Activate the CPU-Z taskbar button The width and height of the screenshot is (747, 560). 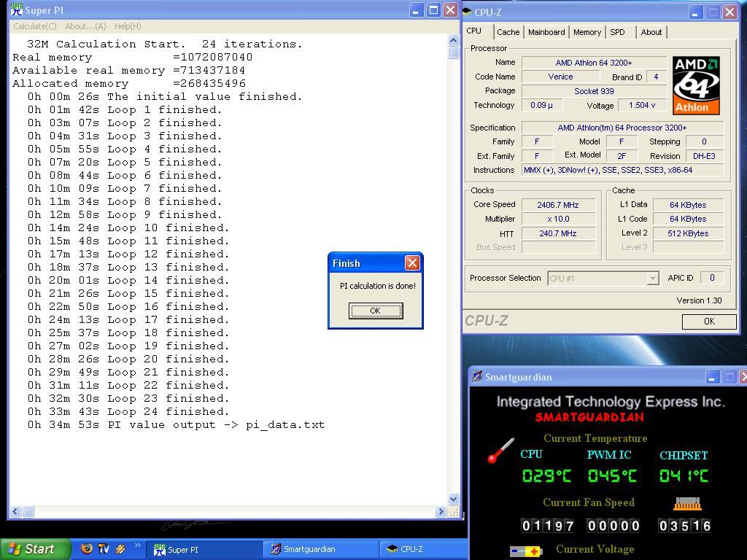click(423, 550)
